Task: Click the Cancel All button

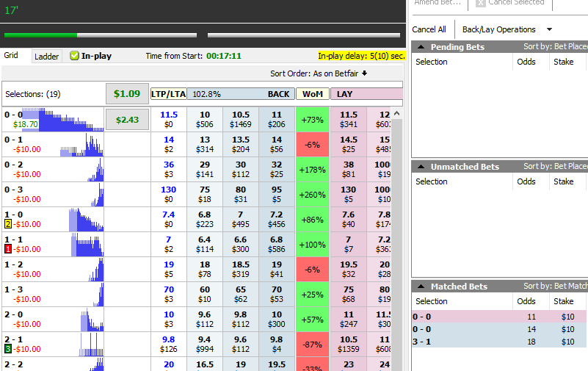Action: point(429,29)
